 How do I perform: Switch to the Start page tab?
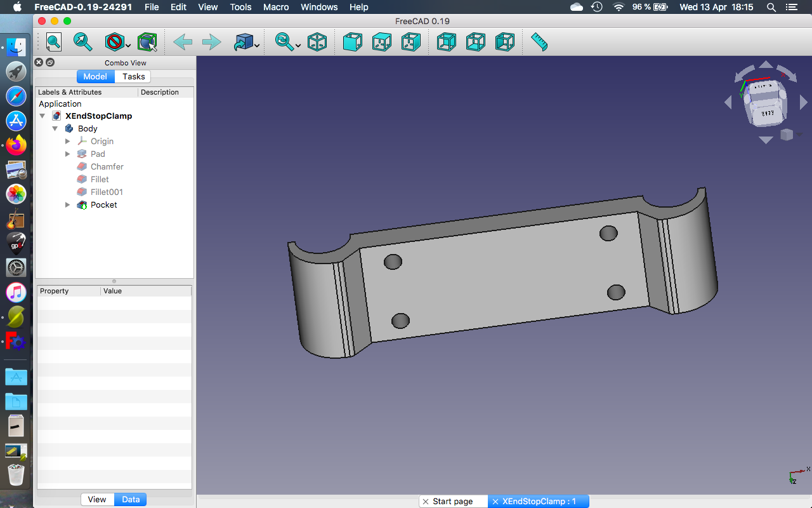click(x=453, y=501)
